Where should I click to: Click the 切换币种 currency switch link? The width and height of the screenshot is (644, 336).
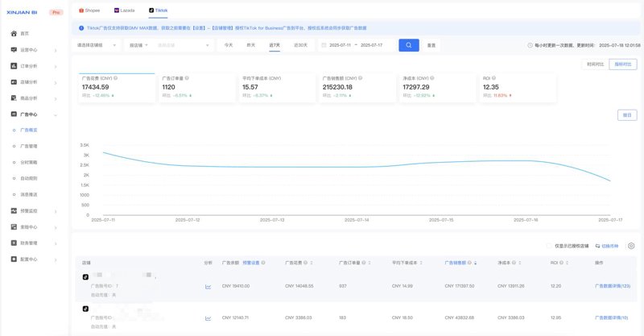tap(607, 246)
